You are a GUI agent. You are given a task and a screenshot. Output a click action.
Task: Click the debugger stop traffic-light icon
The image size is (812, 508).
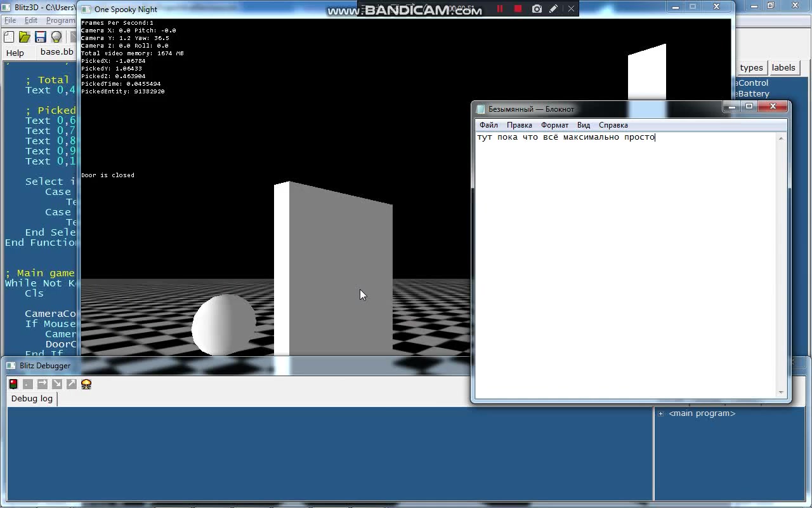point(13,384)
